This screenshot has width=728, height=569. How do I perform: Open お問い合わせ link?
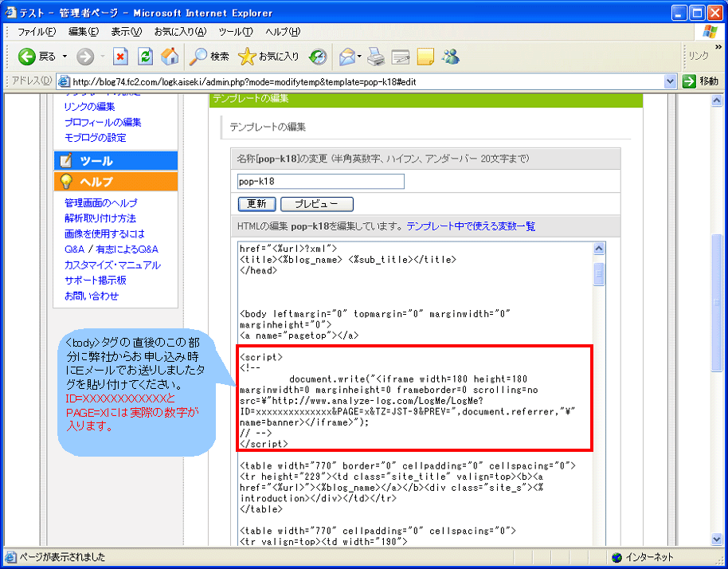[92, 296]
